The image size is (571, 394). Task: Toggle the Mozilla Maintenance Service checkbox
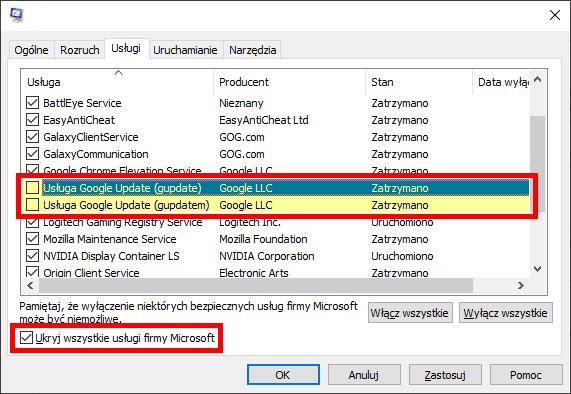(x=32, y=239)
